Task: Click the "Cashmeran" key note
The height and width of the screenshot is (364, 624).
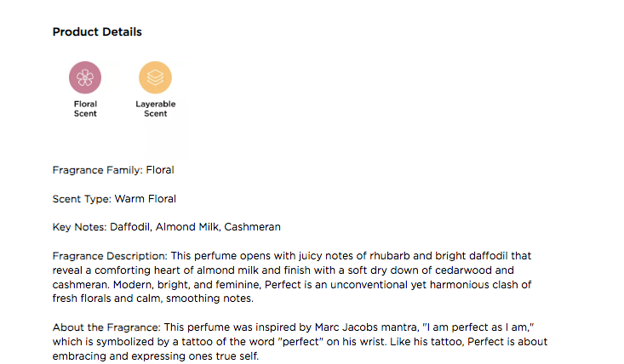Action: 253,227
